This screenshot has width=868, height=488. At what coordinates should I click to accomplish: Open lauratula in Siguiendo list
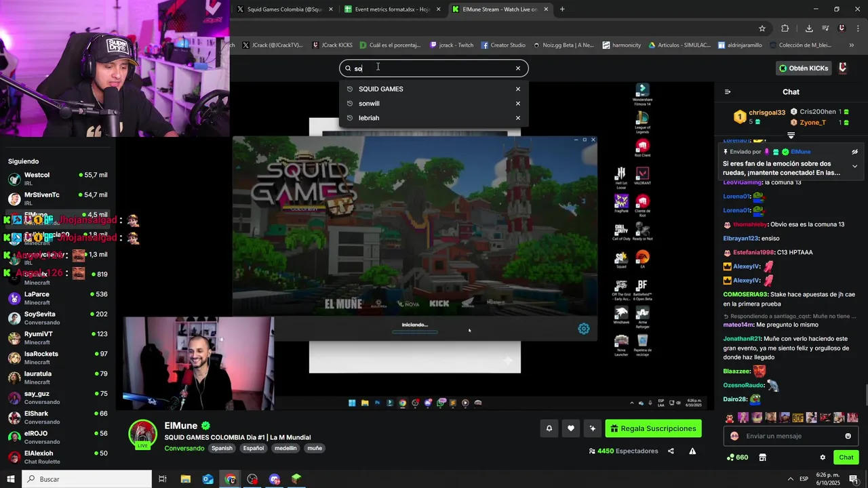click(x=58, y=378)
